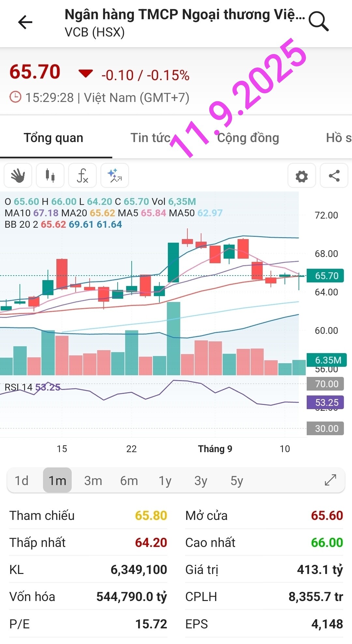352x644 pixels.
Task: Open the fx indicators menu
Action: pyautogui.click(x=82, y=176)
